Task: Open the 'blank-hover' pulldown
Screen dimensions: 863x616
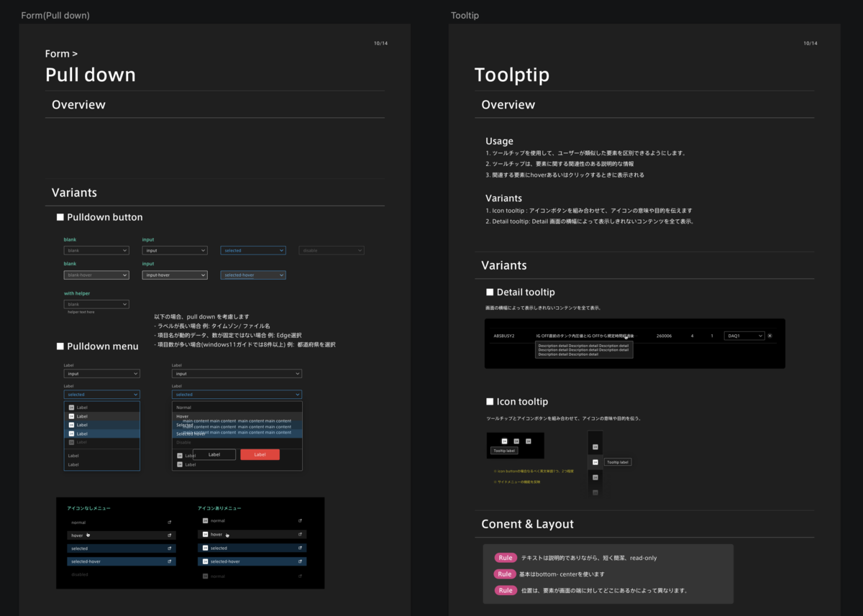Action: (96, 275)
